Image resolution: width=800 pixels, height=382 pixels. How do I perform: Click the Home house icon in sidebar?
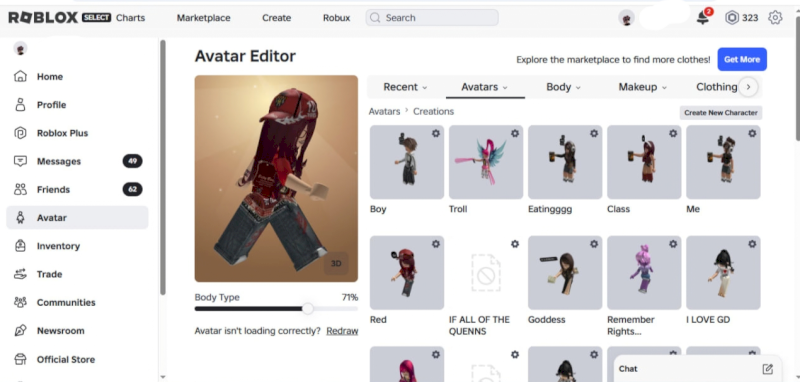tap(20, 77)
